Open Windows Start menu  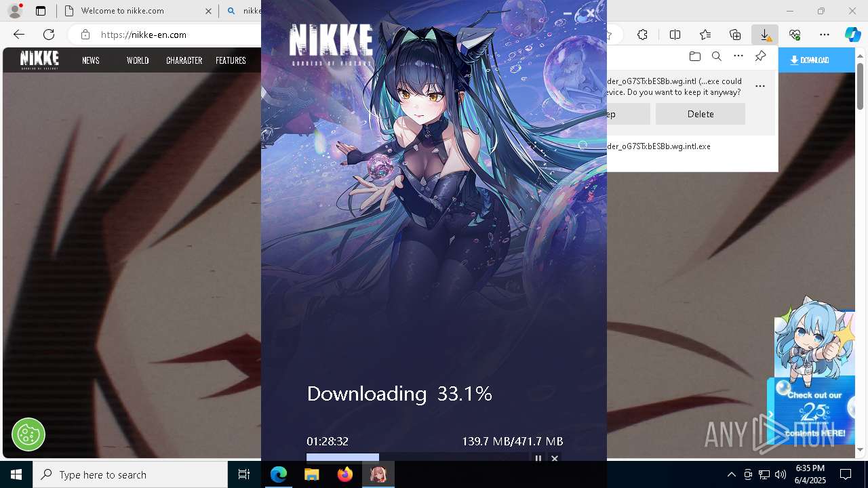16,474
